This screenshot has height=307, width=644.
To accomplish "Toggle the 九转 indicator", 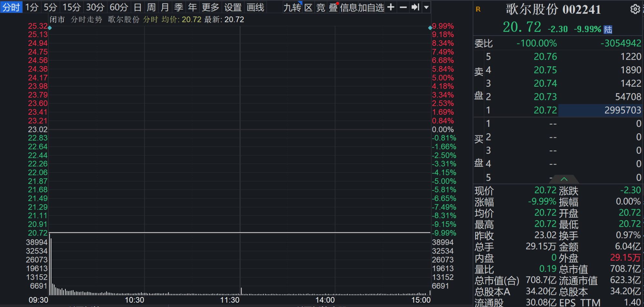I will 292,7.
